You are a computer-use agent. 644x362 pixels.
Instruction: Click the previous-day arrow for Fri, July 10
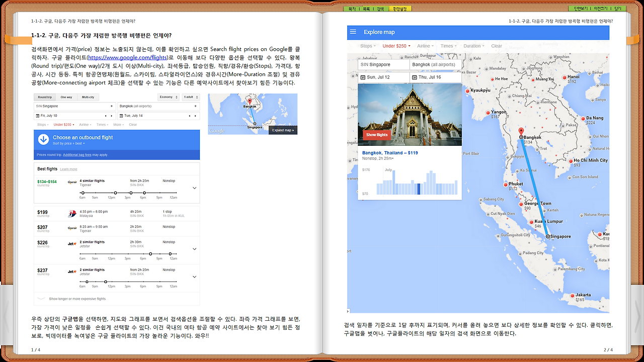pyautogui.click(x=106, y=116)
